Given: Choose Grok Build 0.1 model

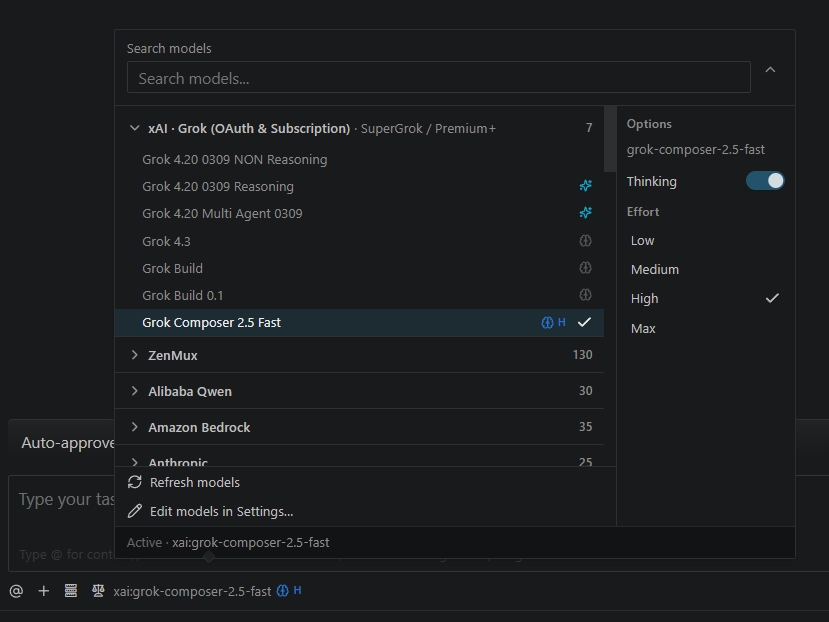Looking at the screenshot, I should coord(360,295).
